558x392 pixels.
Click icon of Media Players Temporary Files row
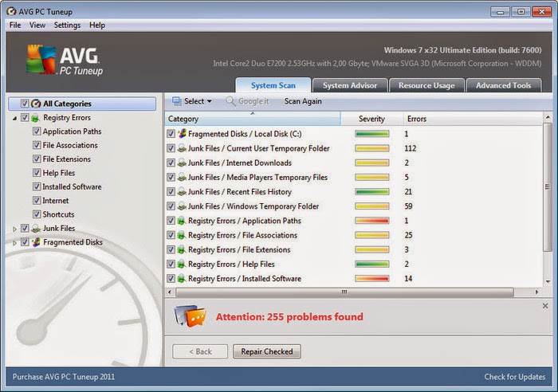(182, 177)
